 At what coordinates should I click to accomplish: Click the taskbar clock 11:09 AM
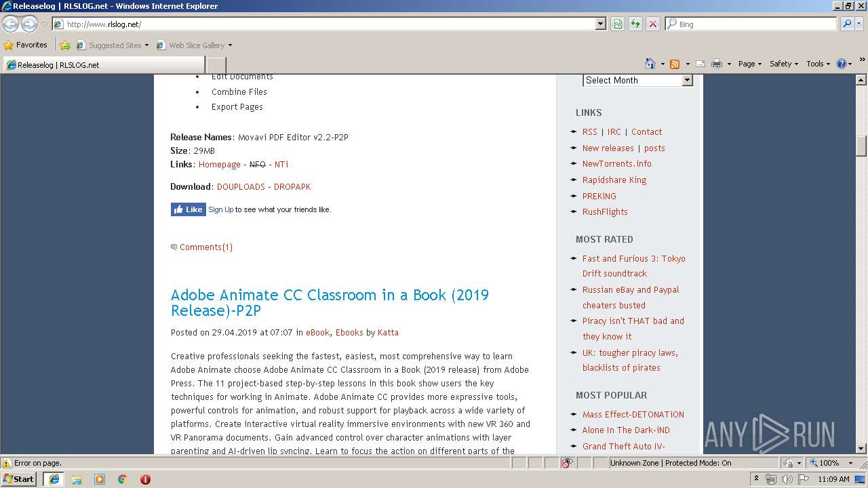(x=833, y=479)
